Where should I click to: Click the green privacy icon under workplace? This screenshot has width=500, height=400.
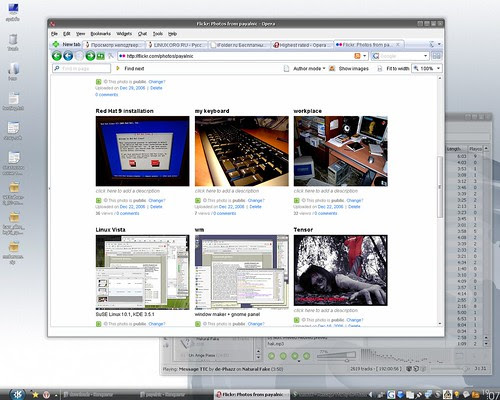tap(296, 200)
